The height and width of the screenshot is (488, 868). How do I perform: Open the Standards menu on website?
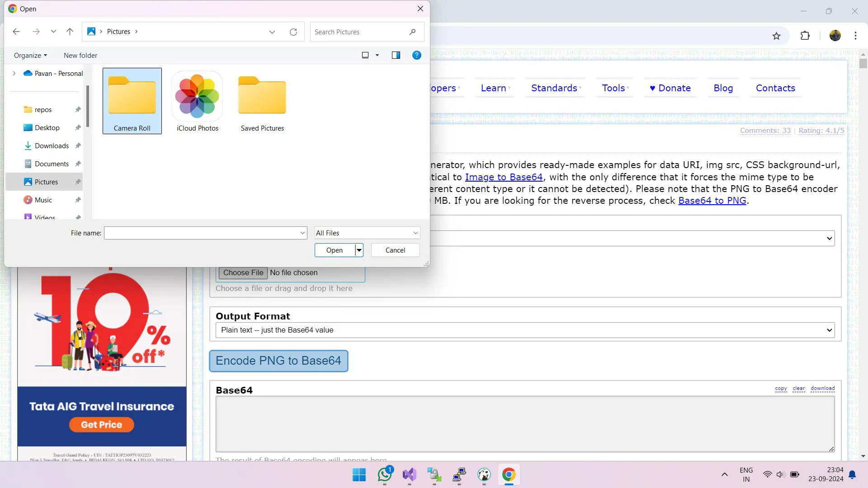click(x=556, y=88)
